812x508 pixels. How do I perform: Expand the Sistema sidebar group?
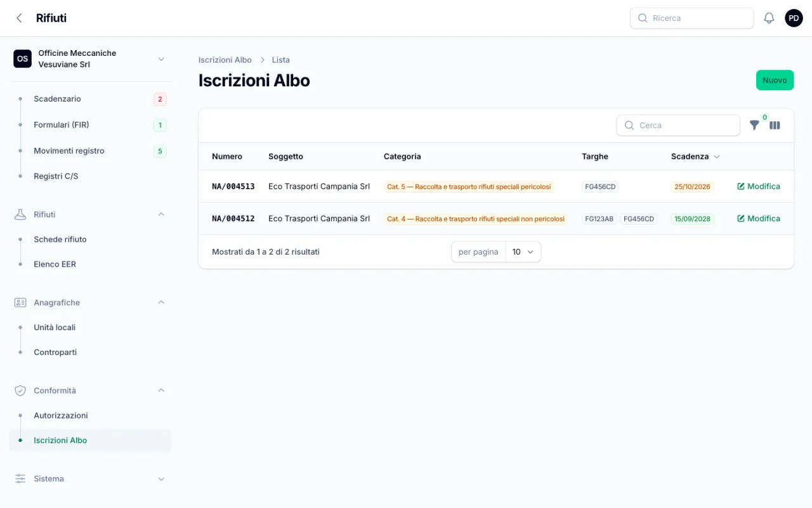[x=161, y=479]
